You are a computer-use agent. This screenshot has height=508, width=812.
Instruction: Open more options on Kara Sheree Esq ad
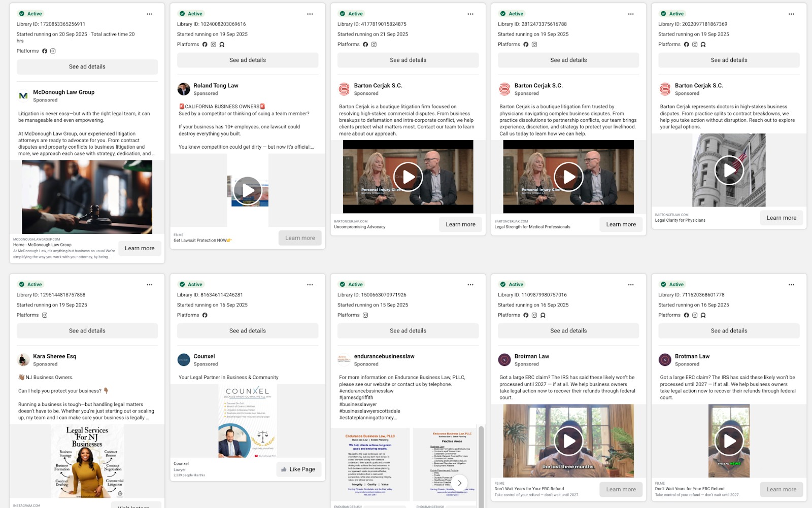[150, 285]
